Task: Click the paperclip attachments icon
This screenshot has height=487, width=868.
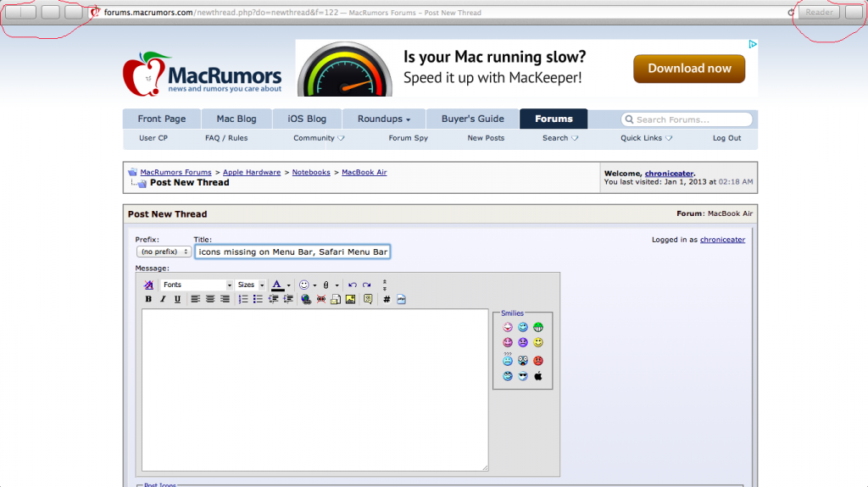Action: coord(326,285)
